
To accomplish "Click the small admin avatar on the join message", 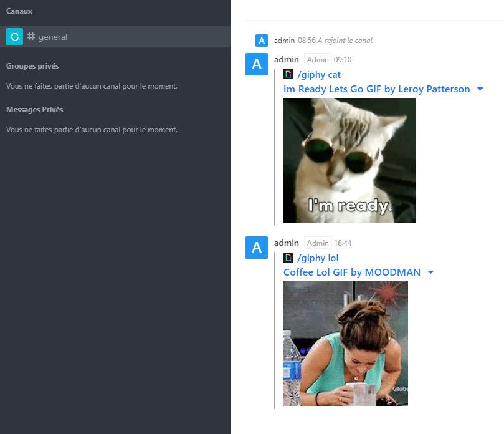I will [x=261, y=41].
